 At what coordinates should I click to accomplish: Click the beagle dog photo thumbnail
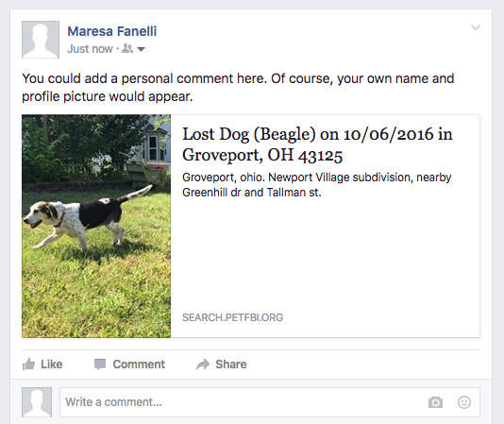click(96, 226)
